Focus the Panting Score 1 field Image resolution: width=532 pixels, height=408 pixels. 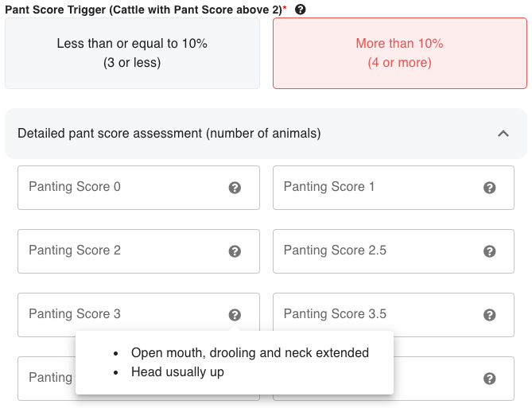[374, 188]
